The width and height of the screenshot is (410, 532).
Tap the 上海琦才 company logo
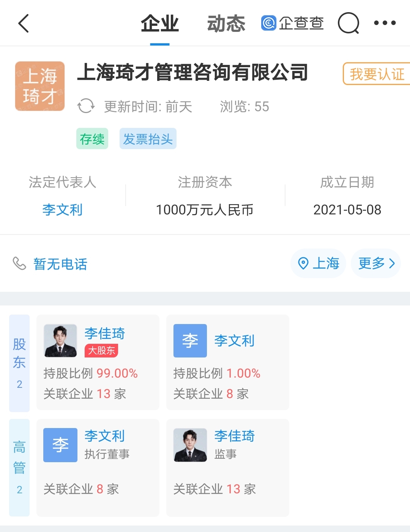point(40,86)
